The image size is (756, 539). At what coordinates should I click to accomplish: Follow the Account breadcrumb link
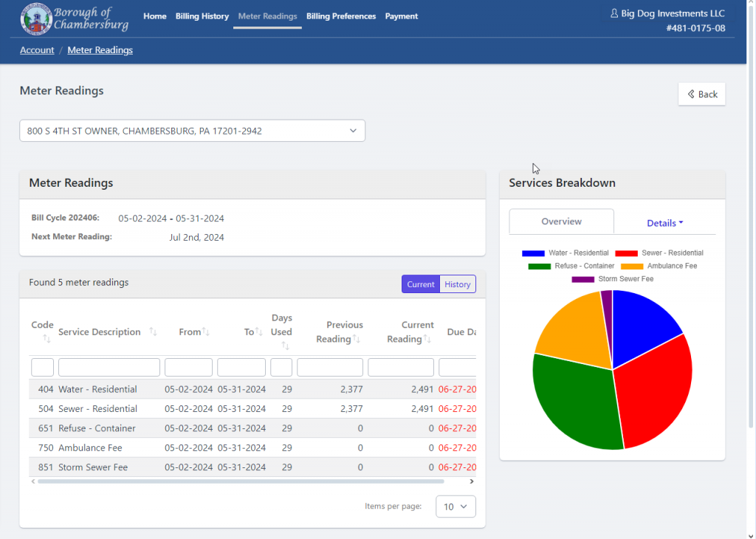tap(37, 50)
